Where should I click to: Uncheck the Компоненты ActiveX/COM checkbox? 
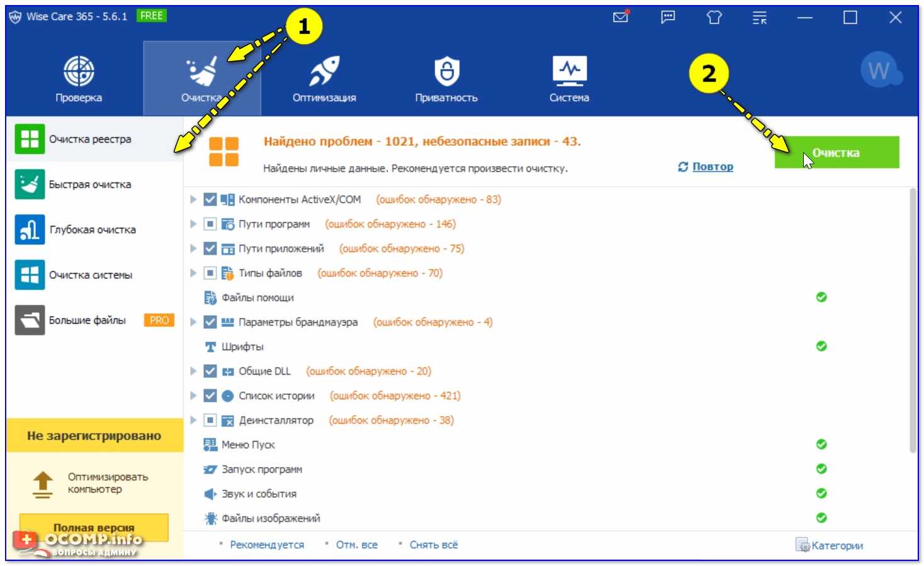coord(210,200)
